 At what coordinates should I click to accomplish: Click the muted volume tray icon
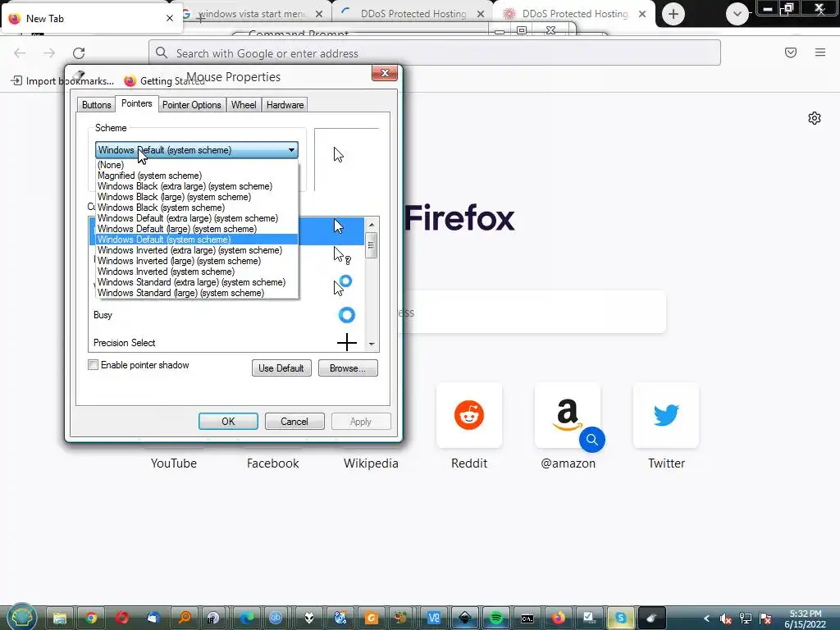(x=726, y=619)
